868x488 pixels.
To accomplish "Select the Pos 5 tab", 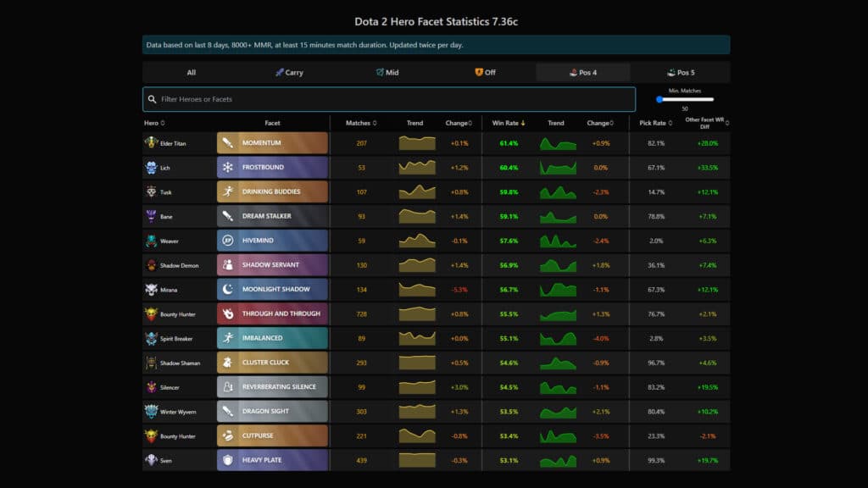I will 681,73.
